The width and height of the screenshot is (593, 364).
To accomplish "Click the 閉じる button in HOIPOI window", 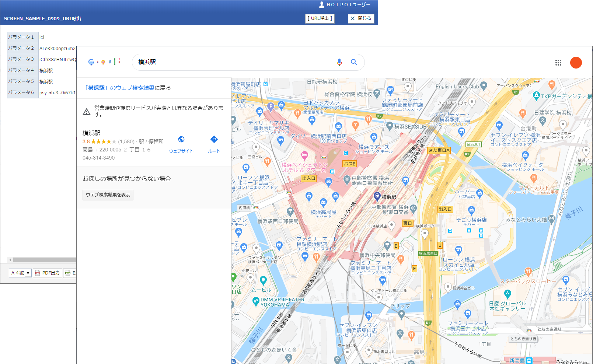I will coord(361,18).
